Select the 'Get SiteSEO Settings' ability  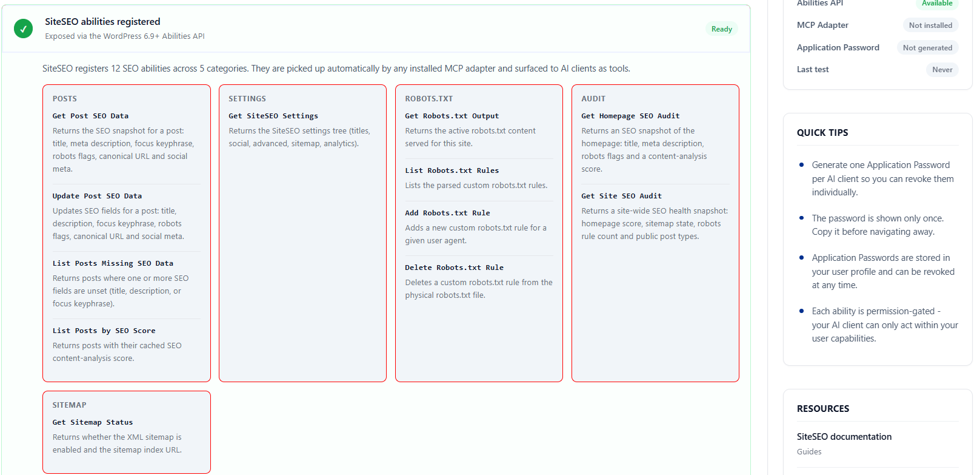(273, 116)
